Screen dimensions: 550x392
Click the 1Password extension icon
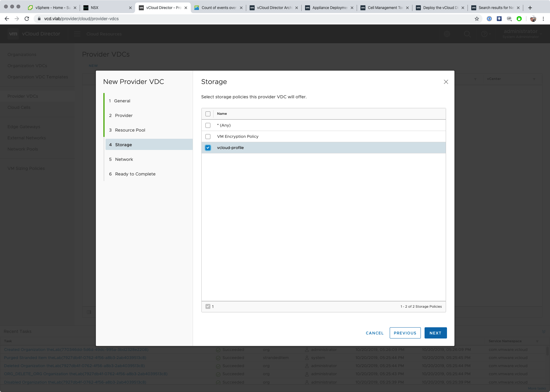tap(489, 19)
